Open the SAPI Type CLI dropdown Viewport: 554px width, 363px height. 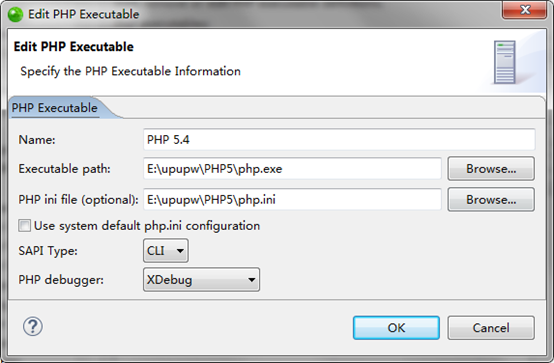point(166,251)
